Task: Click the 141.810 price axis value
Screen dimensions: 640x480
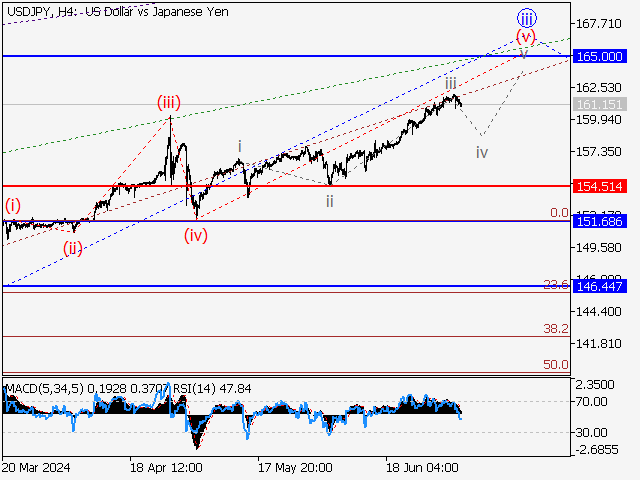Action: pyautogui.click(x=598, y=343)
